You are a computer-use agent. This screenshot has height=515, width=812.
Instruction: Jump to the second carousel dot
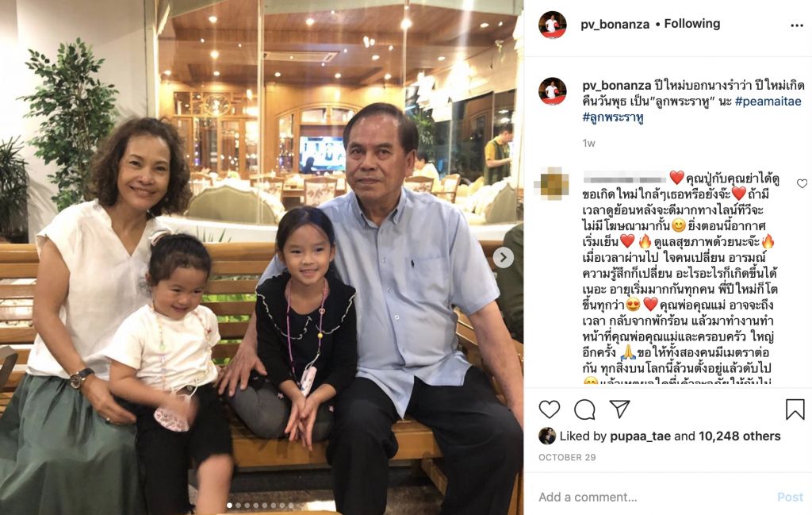pos(238,505)
